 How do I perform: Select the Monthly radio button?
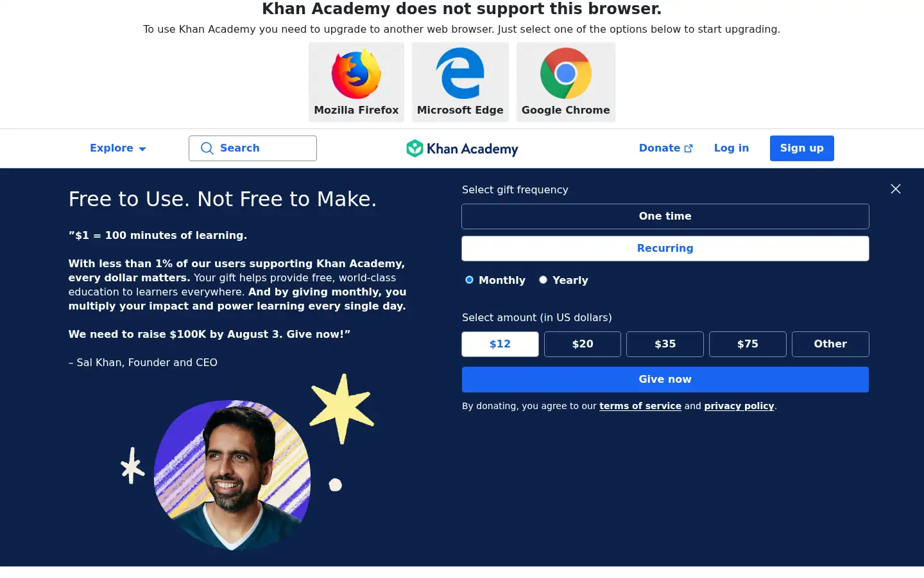click(469, 280)
